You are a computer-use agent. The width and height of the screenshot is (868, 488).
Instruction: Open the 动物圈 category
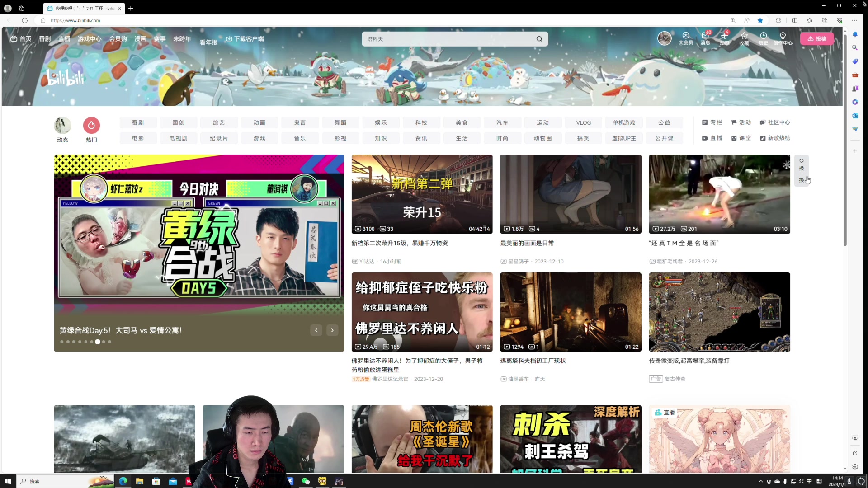(542, 138)
